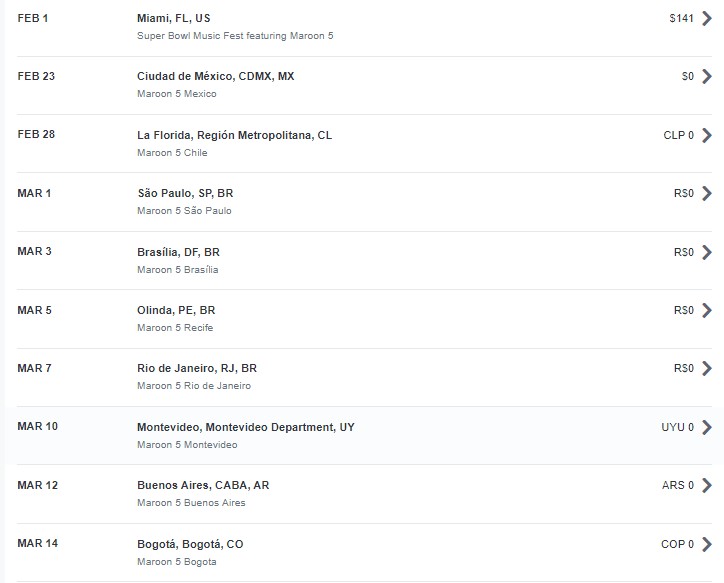Select the Miami, FL, US event title
Viewport: 724px width, 583px height.
[174, 18]
